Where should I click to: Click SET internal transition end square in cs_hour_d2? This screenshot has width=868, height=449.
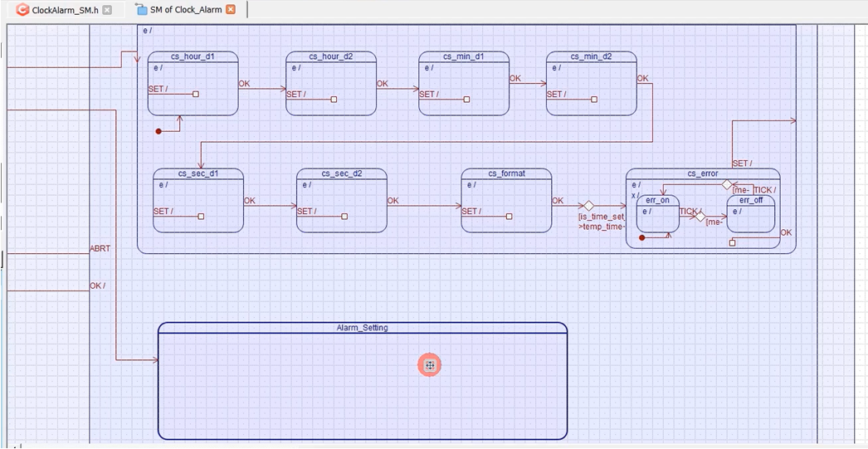tap(334, 100)
